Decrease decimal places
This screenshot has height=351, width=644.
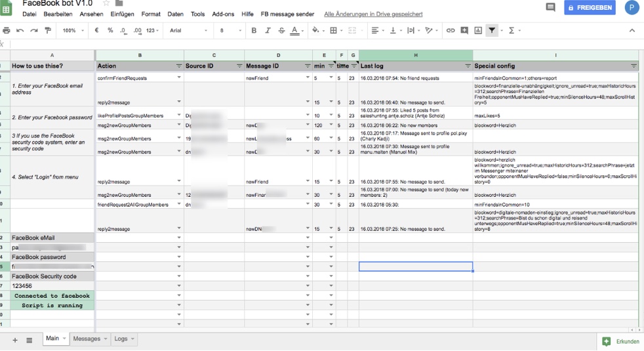123,30
